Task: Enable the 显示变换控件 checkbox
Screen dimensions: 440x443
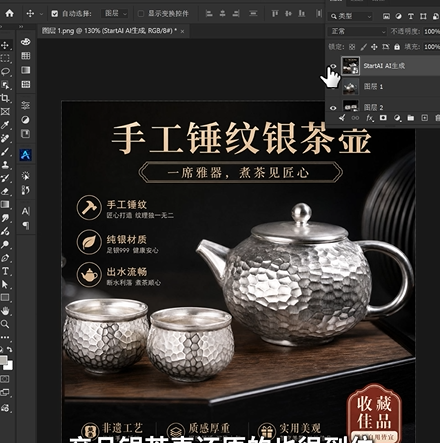Action: (141, 14)
